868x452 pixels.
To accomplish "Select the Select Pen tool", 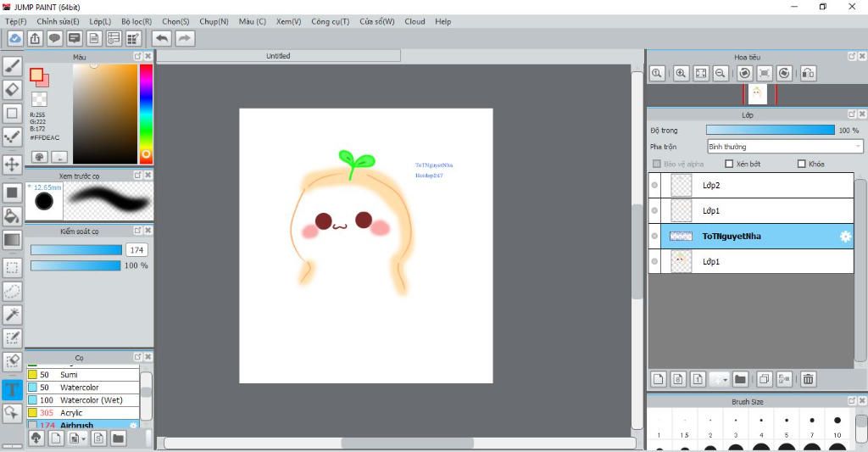I will tap(12, 338).
